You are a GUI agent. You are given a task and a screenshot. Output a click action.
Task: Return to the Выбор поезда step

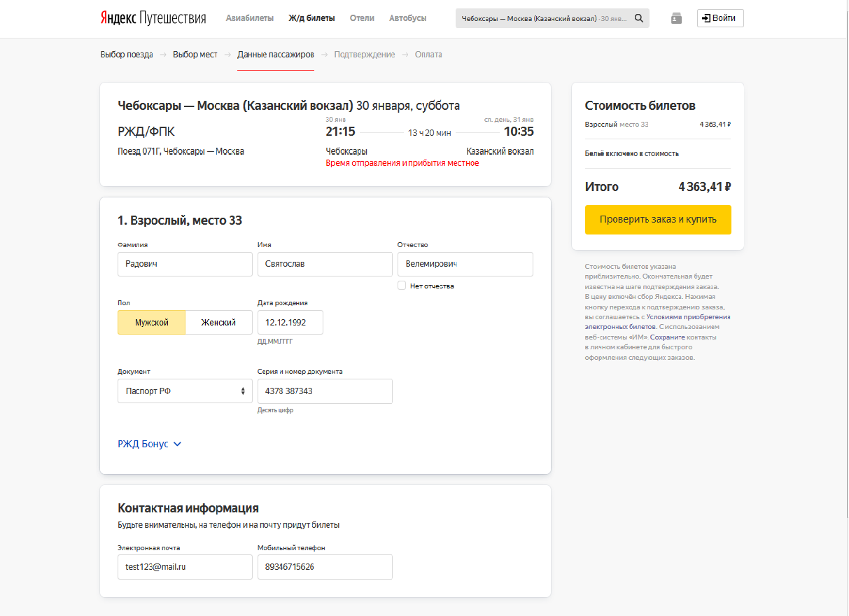127,55
